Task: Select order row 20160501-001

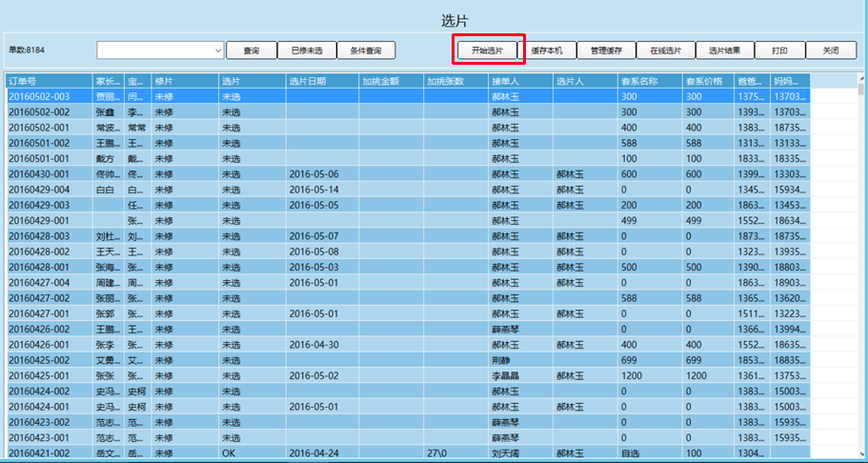Action: tap(408, 158)
